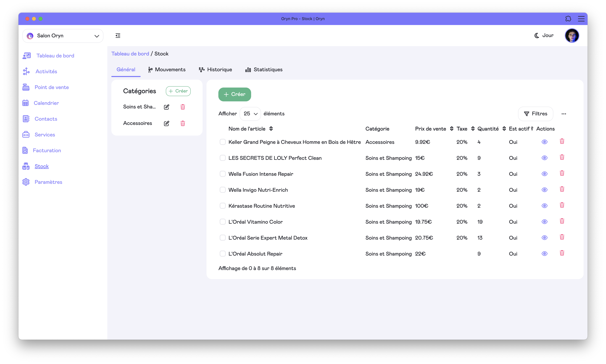The image size is (606, 364).
Task: View Kérastase Routine Nutritive via eye icon
Action: click(x=544, y=206)
